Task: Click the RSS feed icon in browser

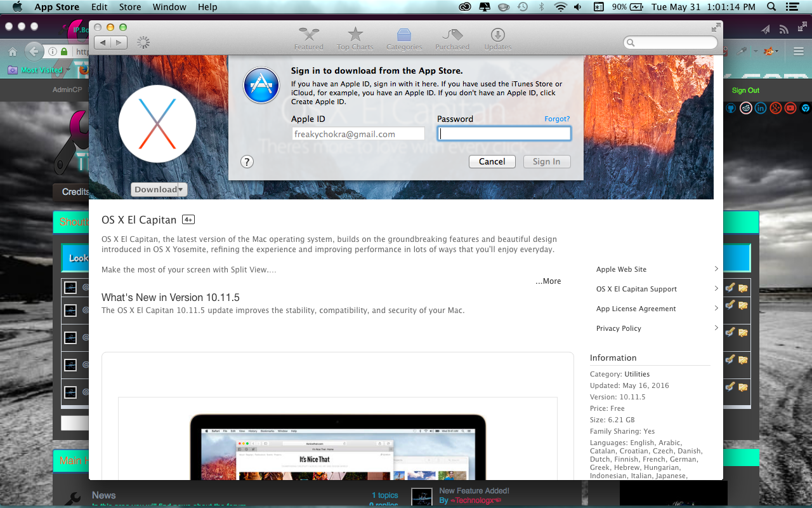Action: pyautogui.click(x=784, y=29)
